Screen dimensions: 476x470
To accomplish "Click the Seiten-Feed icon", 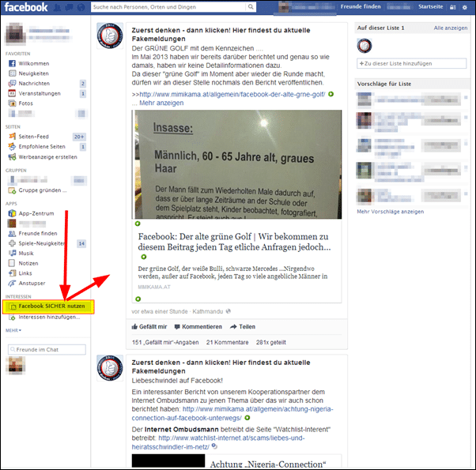I will pos(12,137).
